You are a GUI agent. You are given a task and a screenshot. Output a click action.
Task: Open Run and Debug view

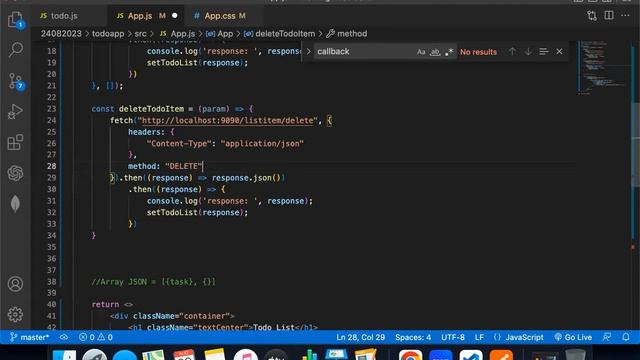(16, 111)
